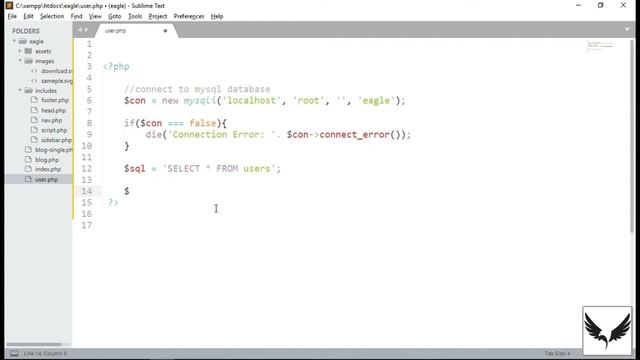
Task: Minimize the Sublime Text window
Action: tap(578, 5)
